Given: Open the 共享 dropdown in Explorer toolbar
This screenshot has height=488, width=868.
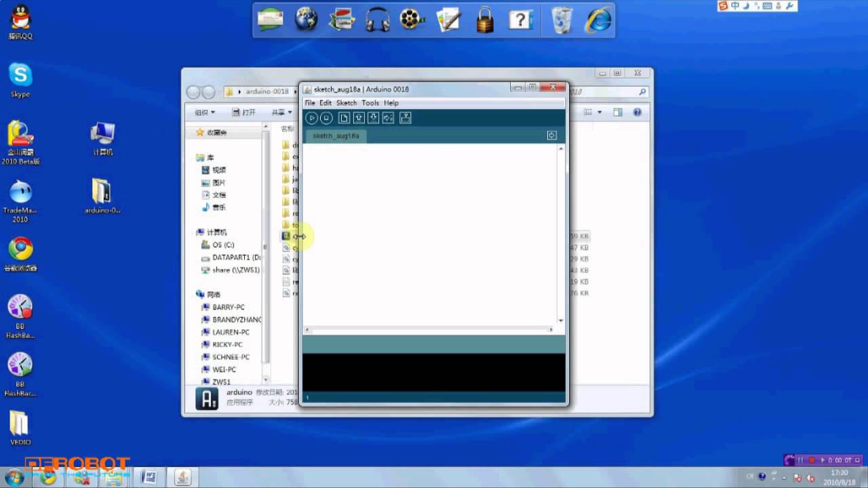Looking at the screenshot, I should tap(281, 113).
